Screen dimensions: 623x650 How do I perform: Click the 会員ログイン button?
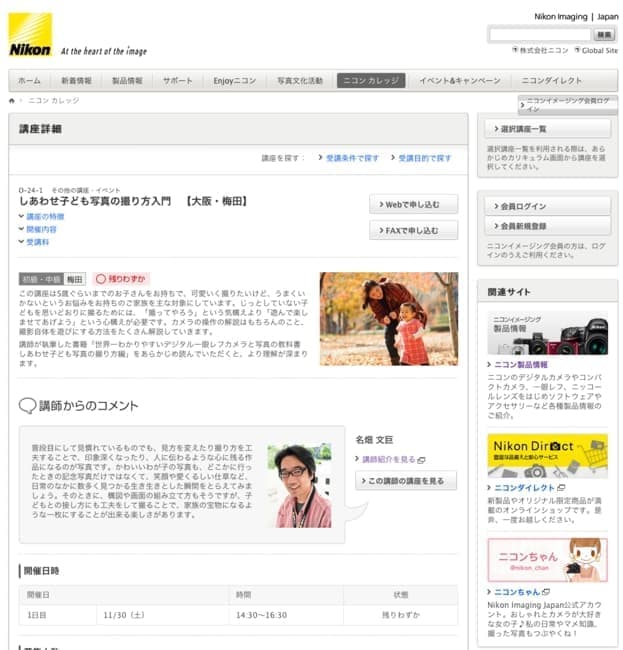coord(547,206)
